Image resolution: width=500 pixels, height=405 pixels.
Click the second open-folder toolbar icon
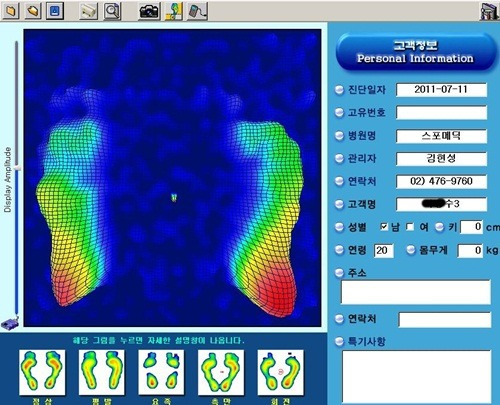point(33,11)
